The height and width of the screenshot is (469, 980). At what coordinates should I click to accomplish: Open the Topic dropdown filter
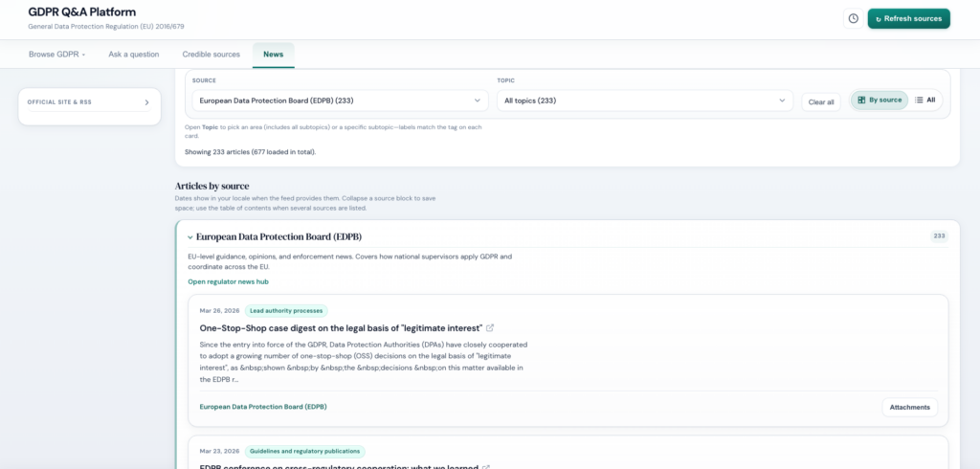coord(644,100)
